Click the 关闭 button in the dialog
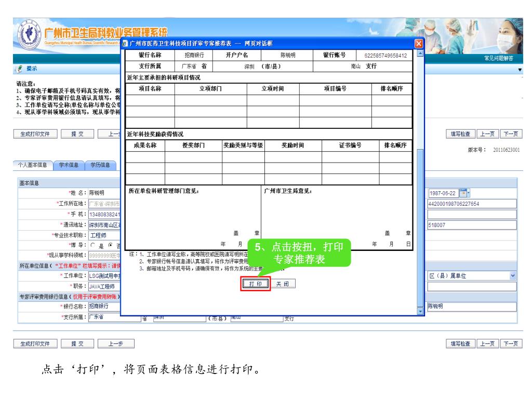Image resolution: width=532 pixels, height=399 pixels. click(x=283, y=284)
